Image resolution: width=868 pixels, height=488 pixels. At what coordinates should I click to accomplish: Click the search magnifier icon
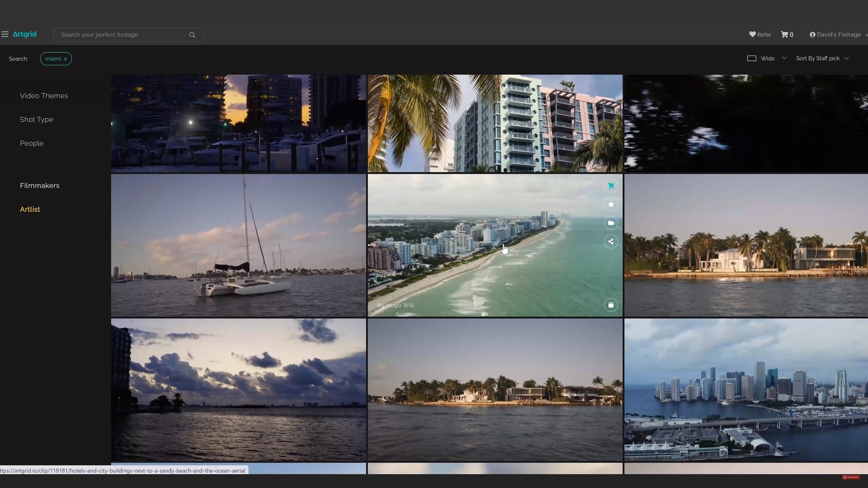[192, 35]
